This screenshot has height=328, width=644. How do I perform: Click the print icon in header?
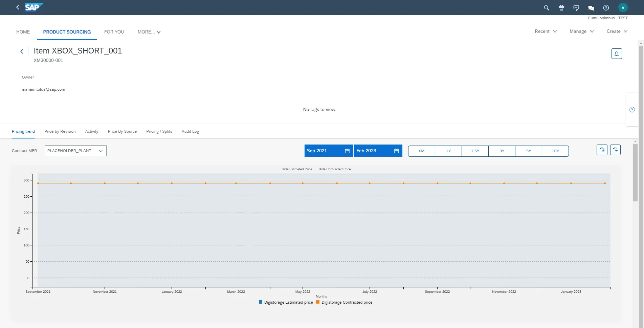561,8
